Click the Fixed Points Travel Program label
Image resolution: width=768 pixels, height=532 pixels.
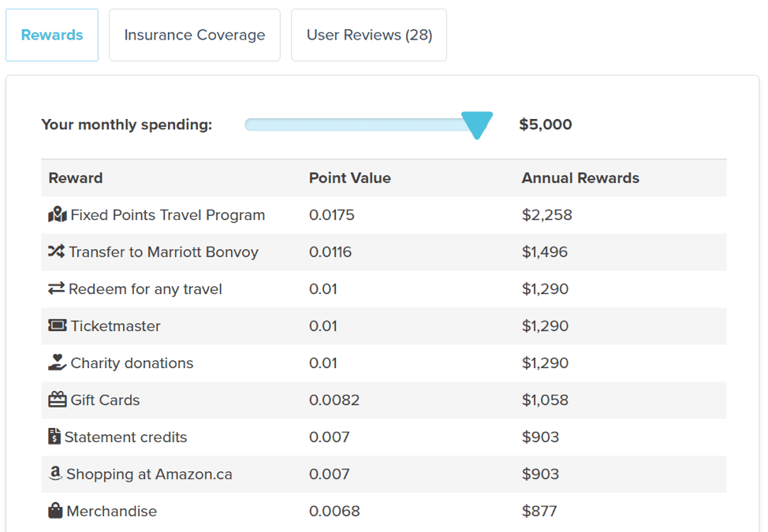point(167,215)
